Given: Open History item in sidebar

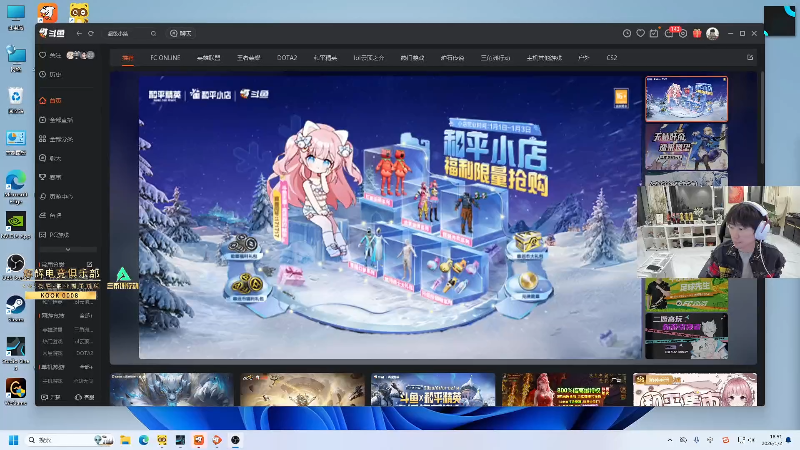Looking at the screenshot, I should [50, 74].
